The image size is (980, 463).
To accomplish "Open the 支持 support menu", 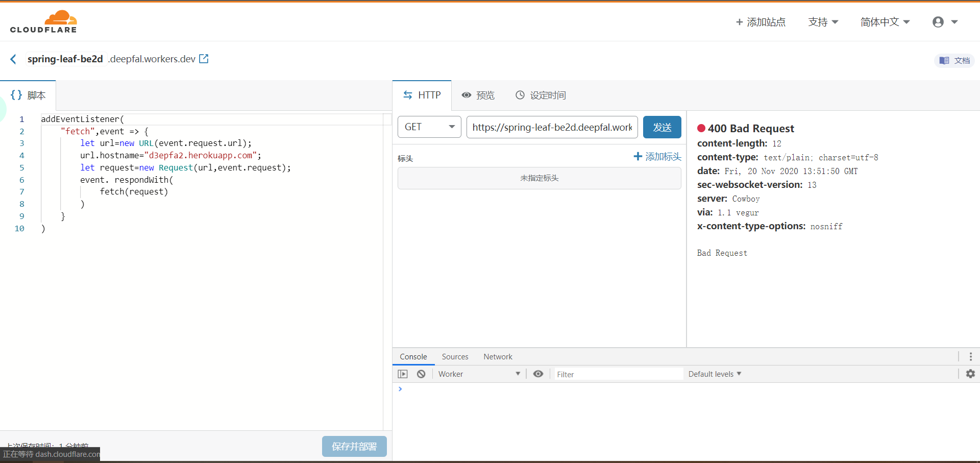I will 823,22.
